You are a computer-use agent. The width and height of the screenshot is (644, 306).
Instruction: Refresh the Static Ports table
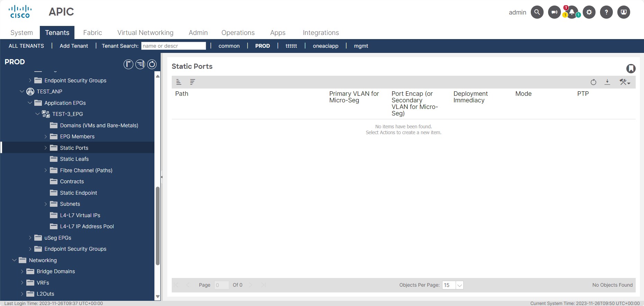pos(593,82)
